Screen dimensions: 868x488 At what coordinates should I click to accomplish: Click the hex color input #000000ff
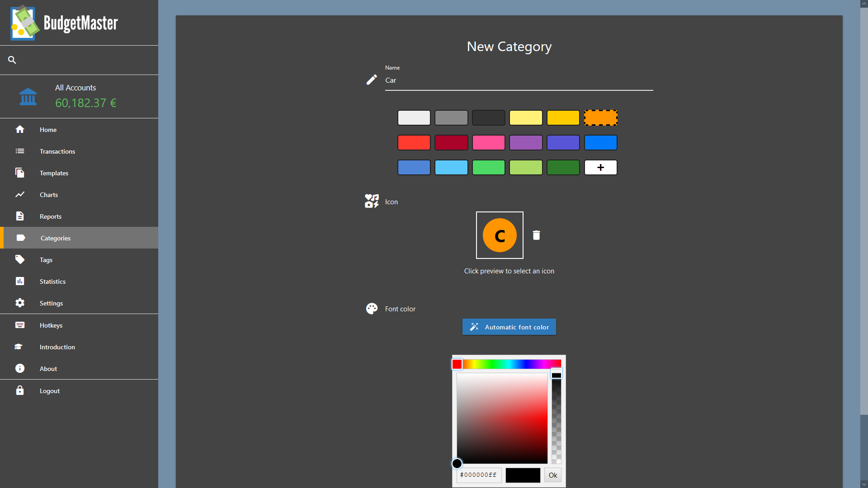click(x=479, y=475)
